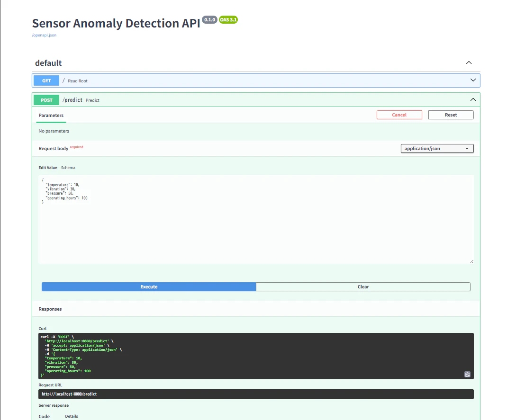Click the POST method badge
The image size is (507, 420).
pyautogui.click(x=46, y=100)
